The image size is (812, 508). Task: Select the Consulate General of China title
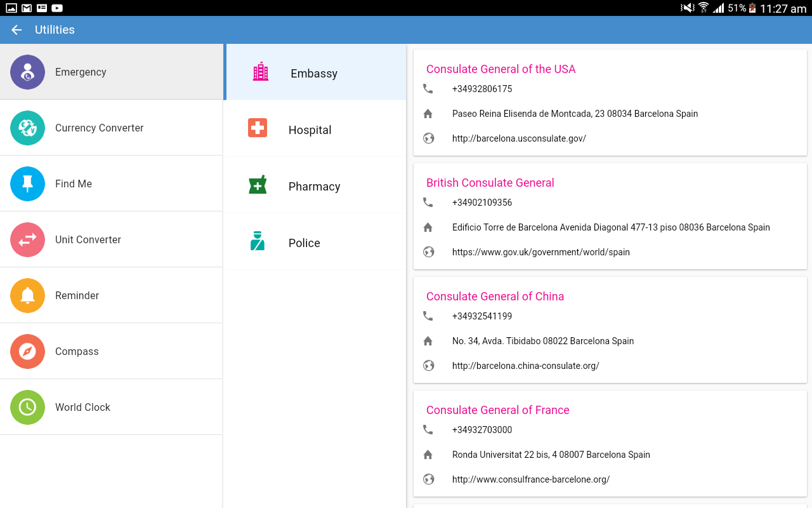pos(495,297)
